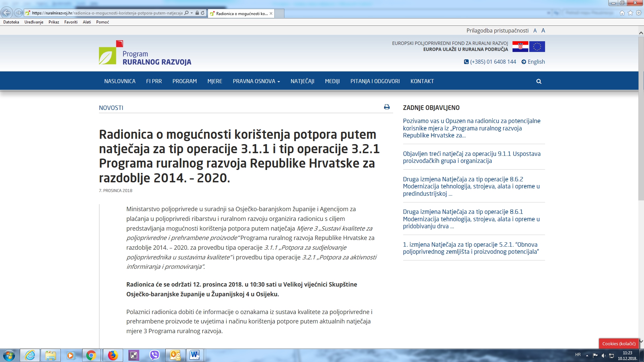Click the volume speaker tray icon
Screen dimensions: 644x362
pos(603,355)
